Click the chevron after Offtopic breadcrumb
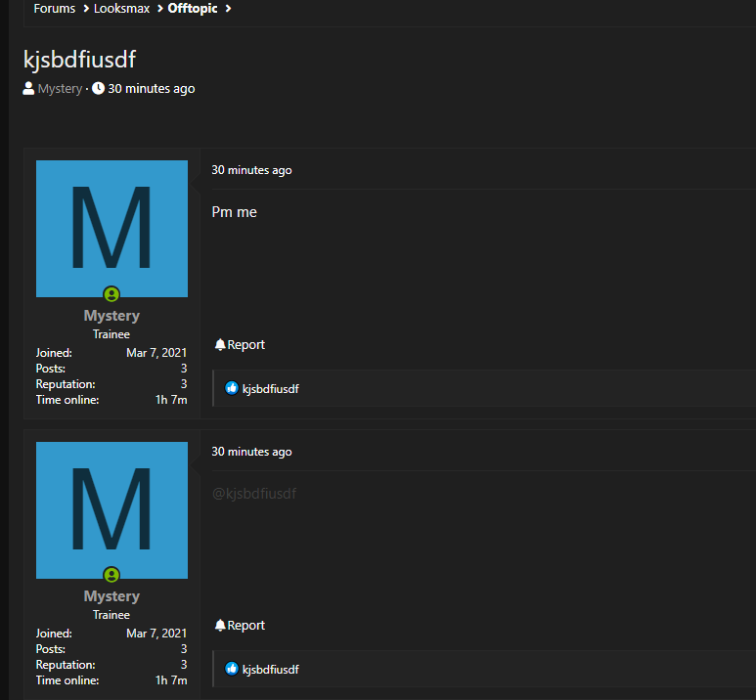The width and height of the screenshot is (756, 700). tap(228, 9)
